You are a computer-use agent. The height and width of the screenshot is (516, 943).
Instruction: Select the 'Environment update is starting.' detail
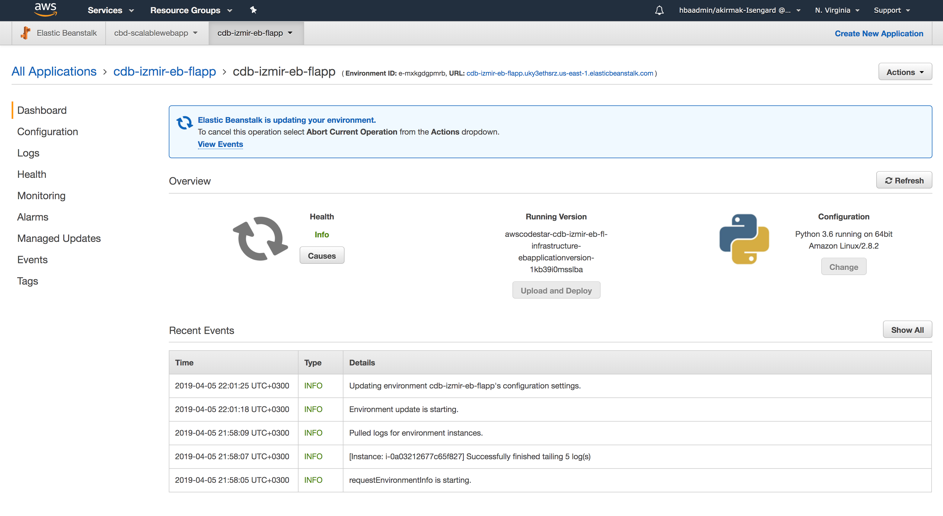pos(404,410)
